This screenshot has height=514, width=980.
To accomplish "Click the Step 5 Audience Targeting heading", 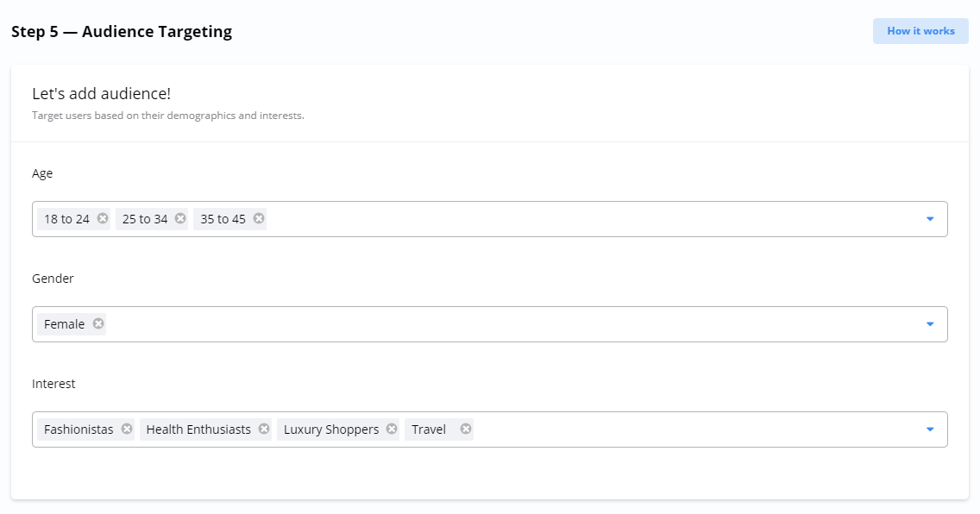I will point(122,32).
